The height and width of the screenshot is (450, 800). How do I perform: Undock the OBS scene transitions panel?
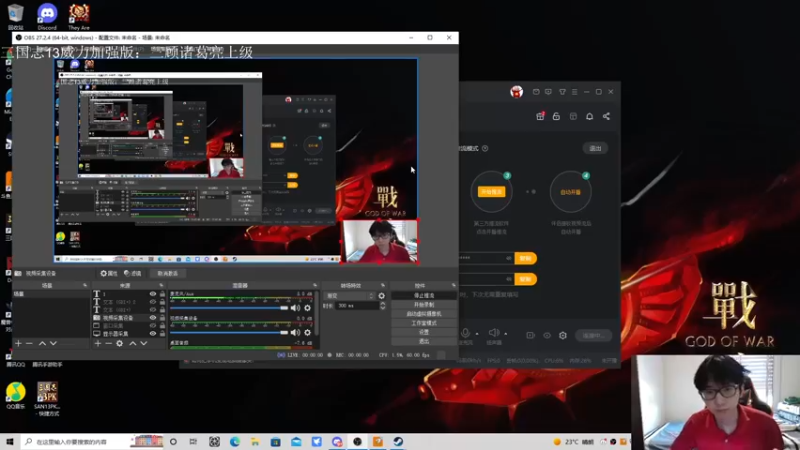(x=383, y=285)
